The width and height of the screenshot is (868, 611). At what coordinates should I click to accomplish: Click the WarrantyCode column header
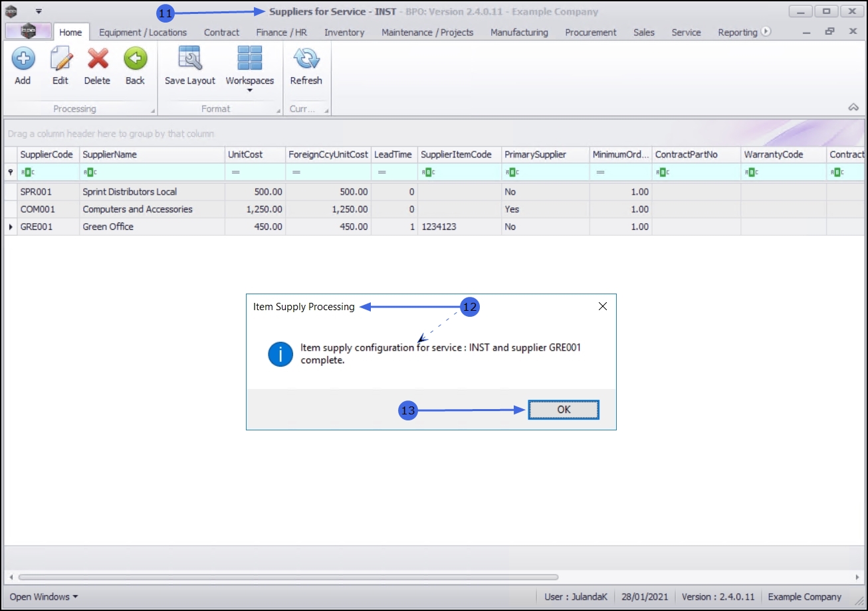[784, 154]
